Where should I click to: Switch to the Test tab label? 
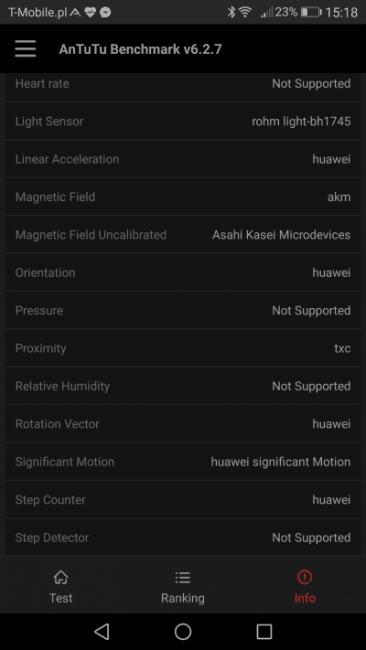(61, 598)
